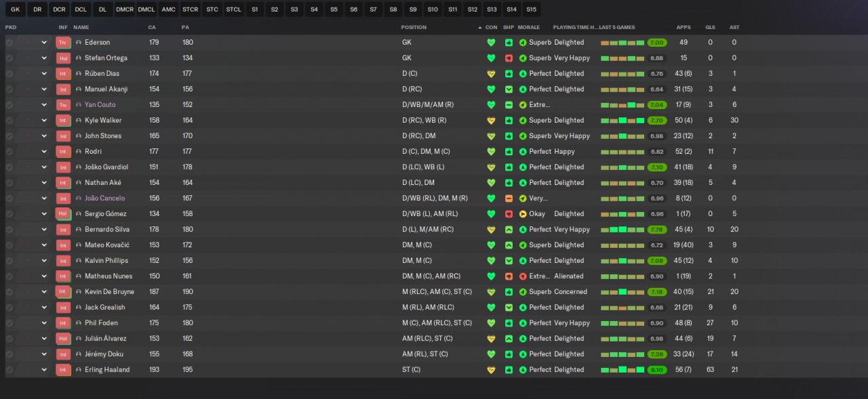Click Bernardo Silva's sharpness icon
The height and width of the screenshot is (399, 868).
[x=509, y=229]
